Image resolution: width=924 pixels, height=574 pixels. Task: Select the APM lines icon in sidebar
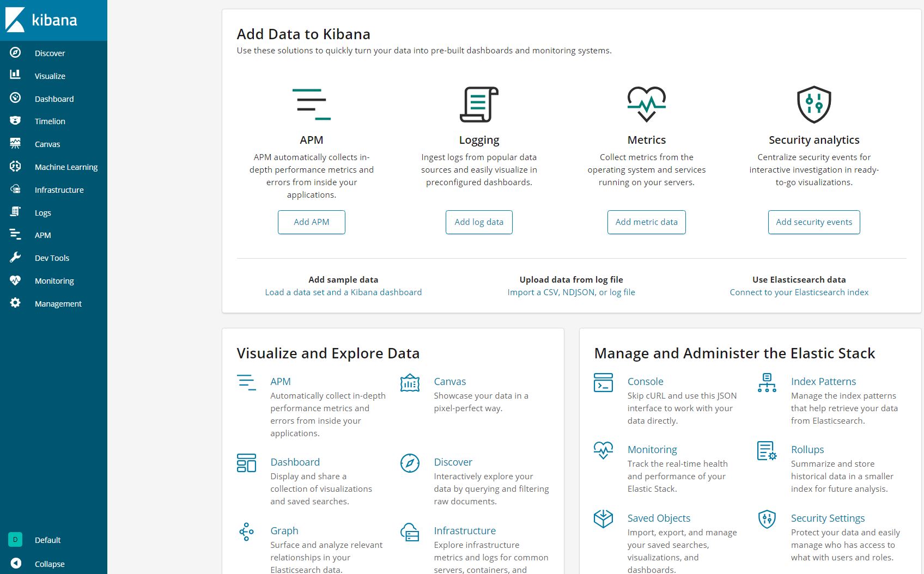click(15, 234)
